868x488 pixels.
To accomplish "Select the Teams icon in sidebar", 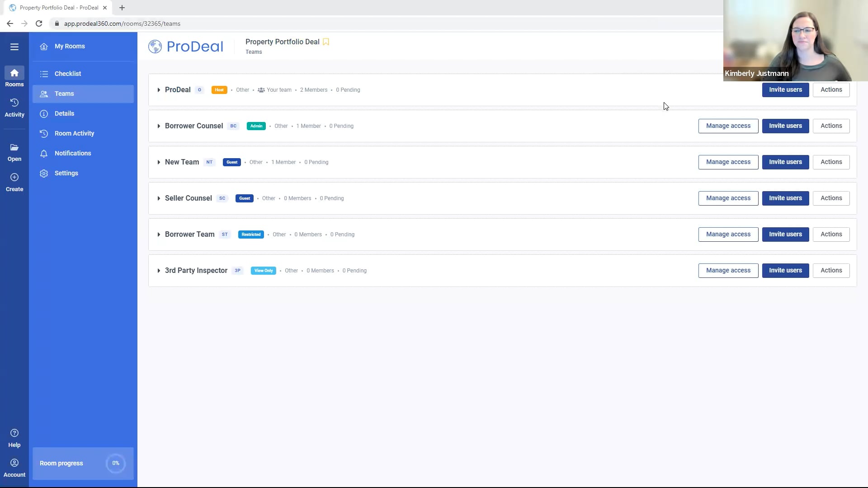I will tap(43, 94).
